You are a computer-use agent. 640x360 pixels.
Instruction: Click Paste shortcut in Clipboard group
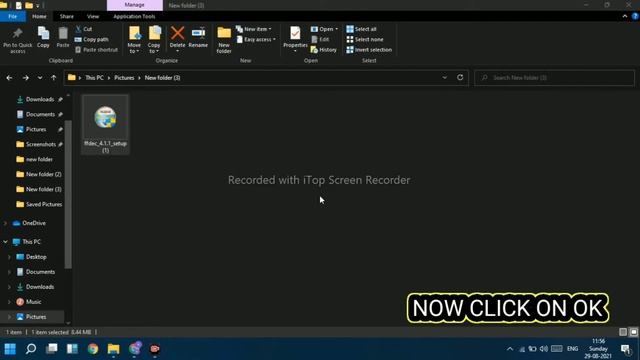click(96, 50)
